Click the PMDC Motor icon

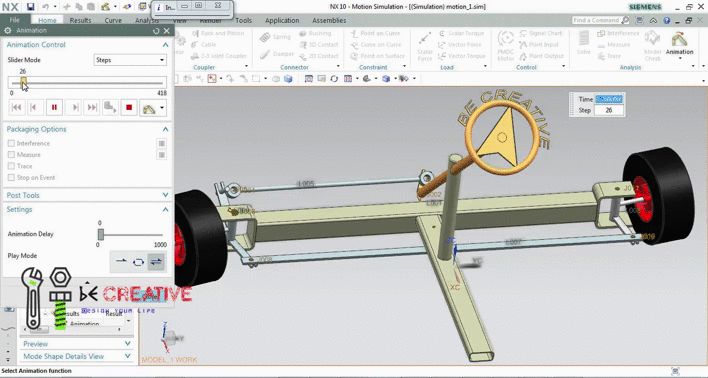[x=506, y=47]
